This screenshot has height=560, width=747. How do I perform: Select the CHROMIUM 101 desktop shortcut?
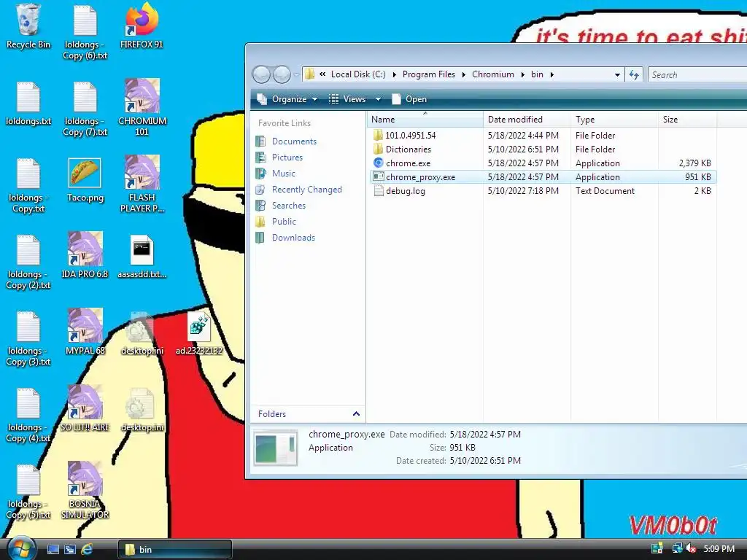[142, 108]
